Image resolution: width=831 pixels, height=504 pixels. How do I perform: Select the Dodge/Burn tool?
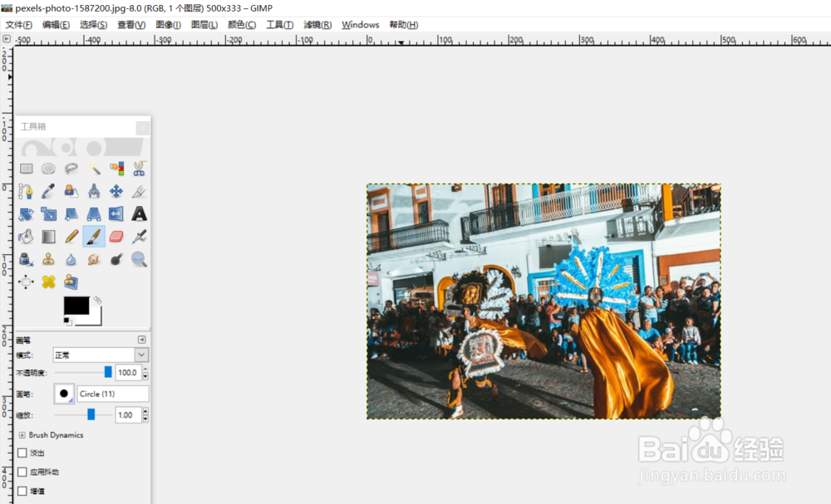(x=116, y=259)
